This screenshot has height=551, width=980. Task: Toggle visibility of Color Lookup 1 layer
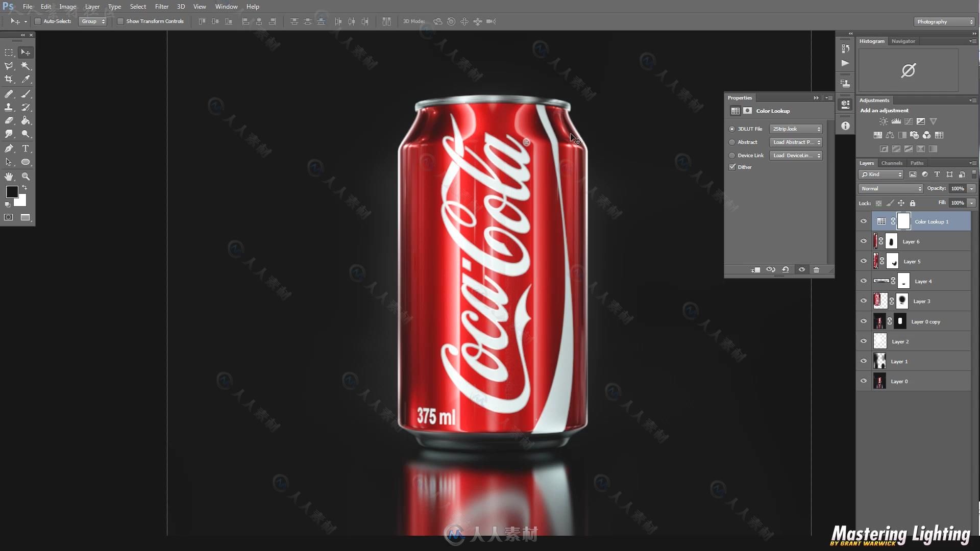click(x=864, y=221)
